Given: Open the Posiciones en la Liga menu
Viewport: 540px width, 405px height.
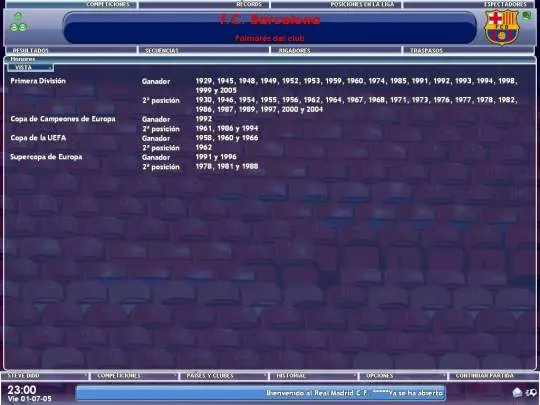Looking at the screenshot, I should [337, 4].
